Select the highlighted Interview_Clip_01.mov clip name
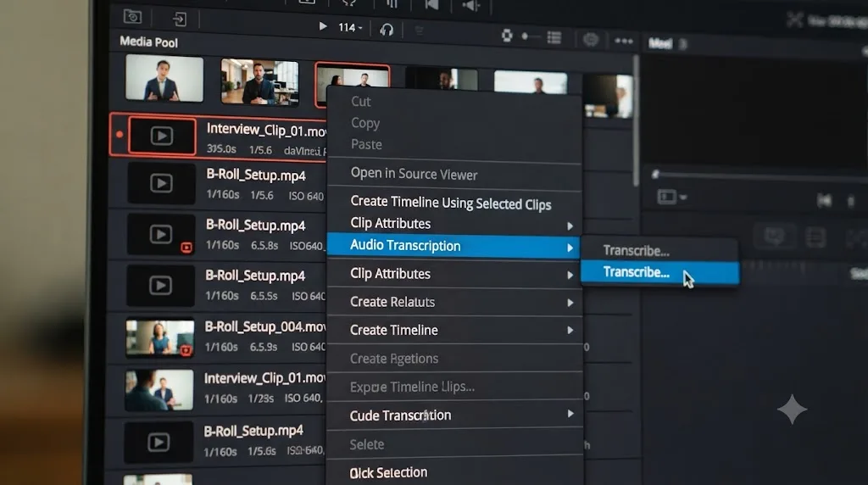 (266, 131)
